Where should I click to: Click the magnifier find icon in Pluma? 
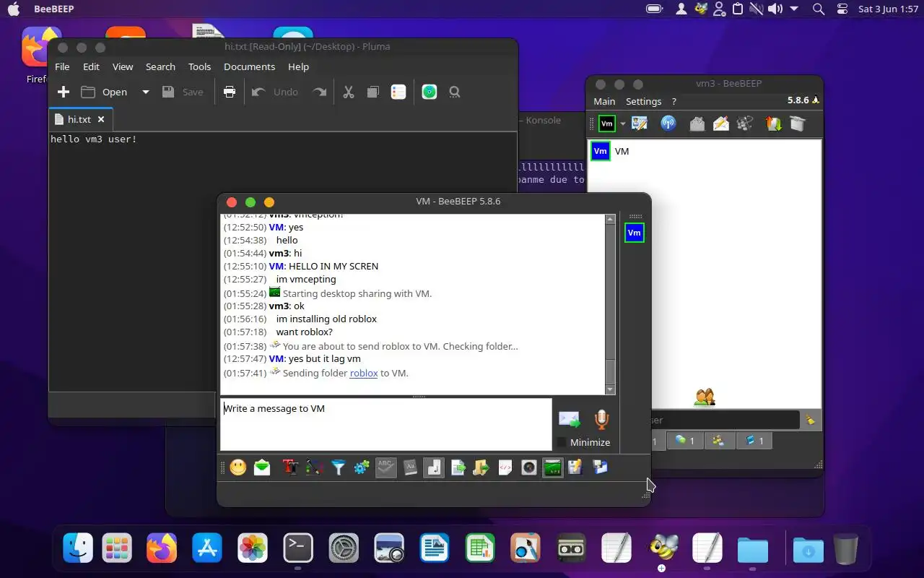455,92
